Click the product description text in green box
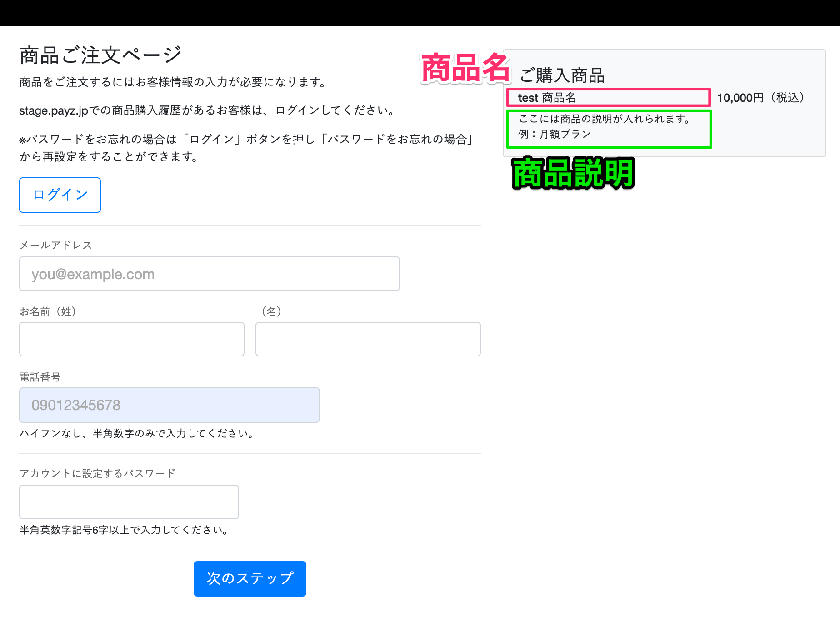This screenshot has height=622, width=840. click(604, 126)
